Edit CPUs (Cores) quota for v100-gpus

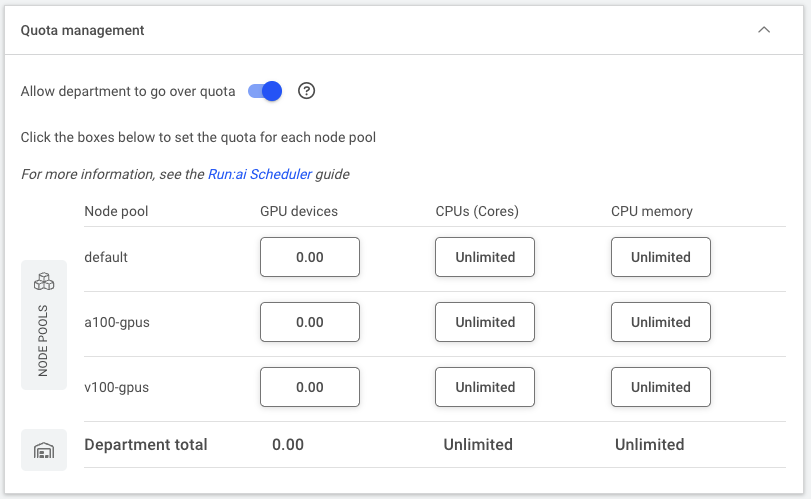pyautogui.click(x=485, y=387)
